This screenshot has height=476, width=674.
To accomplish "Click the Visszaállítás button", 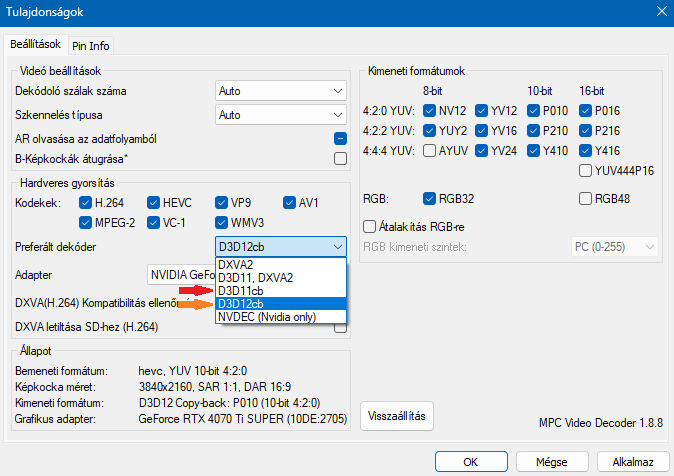I will [x=396, y=416].
